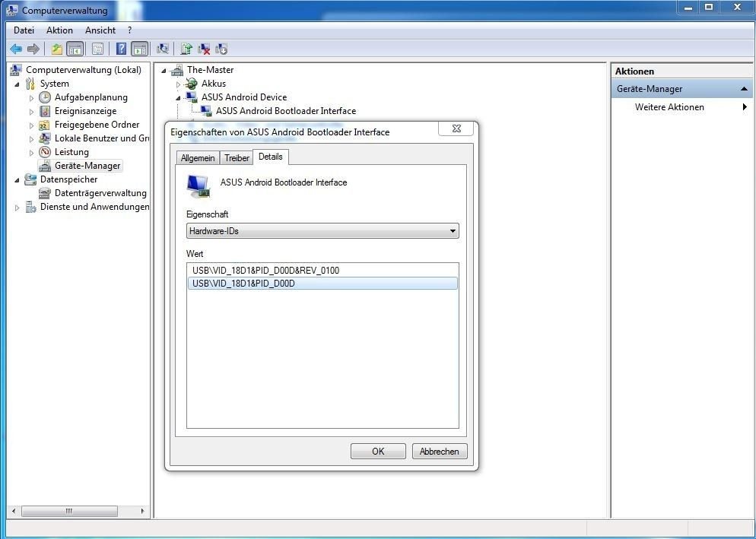The width and height of the screenshot is (756, 539).
Task: Click the Ereignisanzeige icon
Action: pos(45,111)
